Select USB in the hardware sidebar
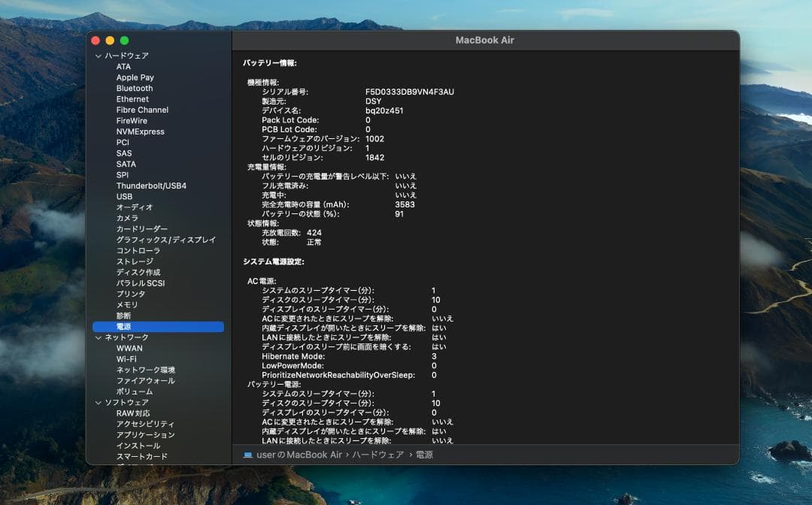 124,196
